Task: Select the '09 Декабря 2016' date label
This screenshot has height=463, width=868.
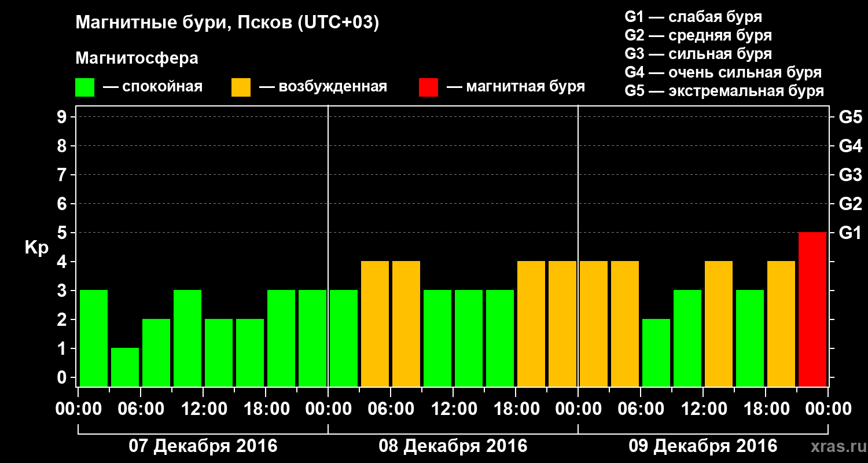Action: (x=703, y=446)
